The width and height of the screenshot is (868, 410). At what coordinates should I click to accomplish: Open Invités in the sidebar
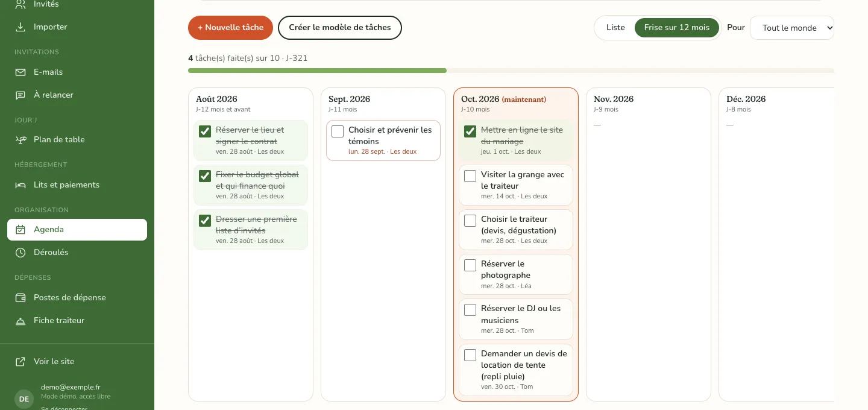(77, 4)
